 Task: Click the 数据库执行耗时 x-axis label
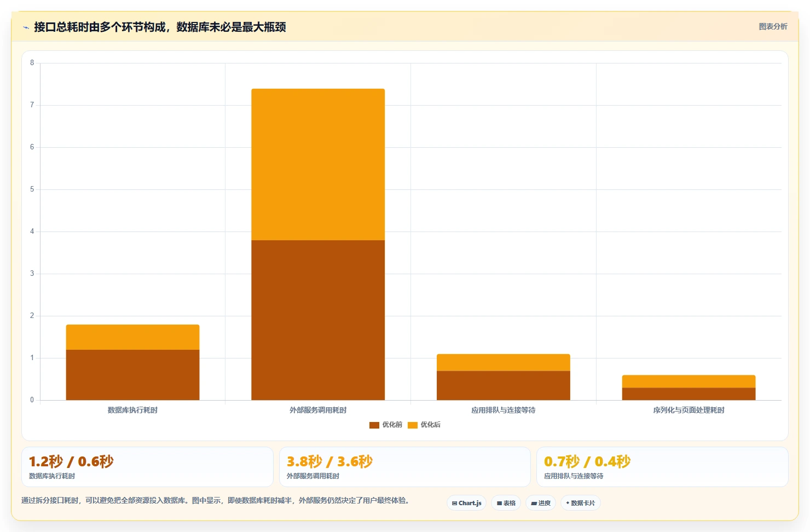[x=132, y=410]
